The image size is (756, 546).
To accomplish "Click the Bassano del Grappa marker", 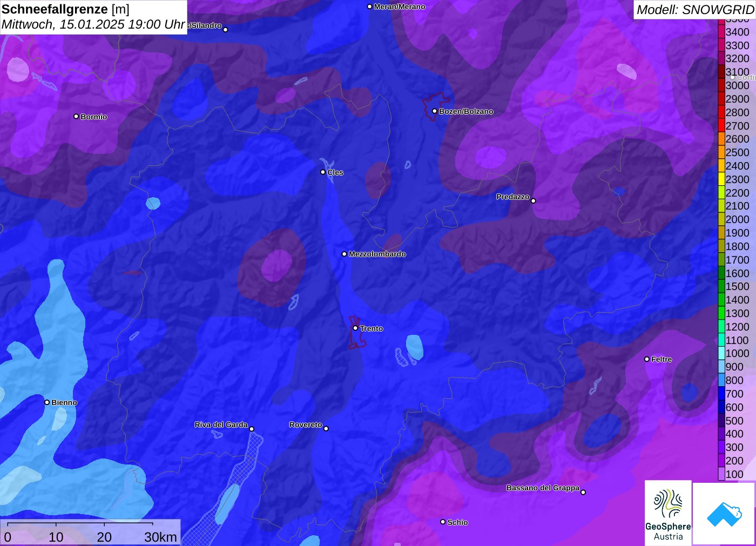I will click(x=583, y=492).
